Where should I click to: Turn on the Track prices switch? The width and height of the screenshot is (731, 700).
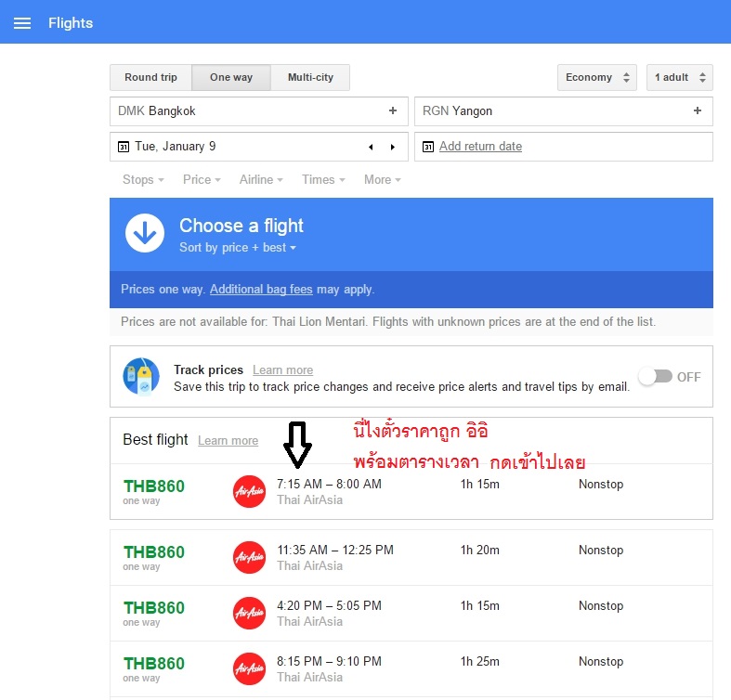(656, 377)
